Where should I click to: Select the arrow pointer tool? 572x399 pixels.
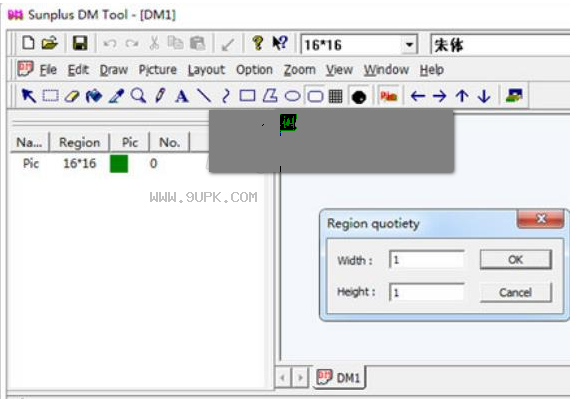tap(28, 96)
